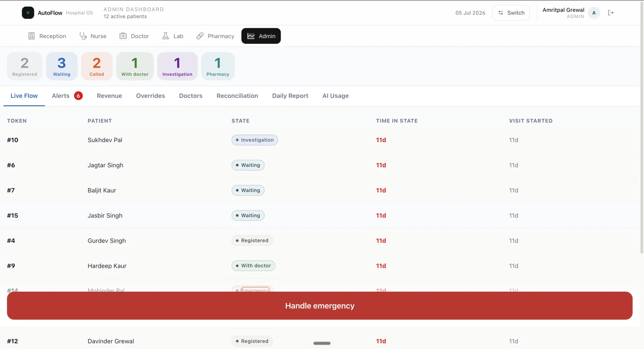
Task: Switch to the Doctors tab
Action: coord(191,96)
